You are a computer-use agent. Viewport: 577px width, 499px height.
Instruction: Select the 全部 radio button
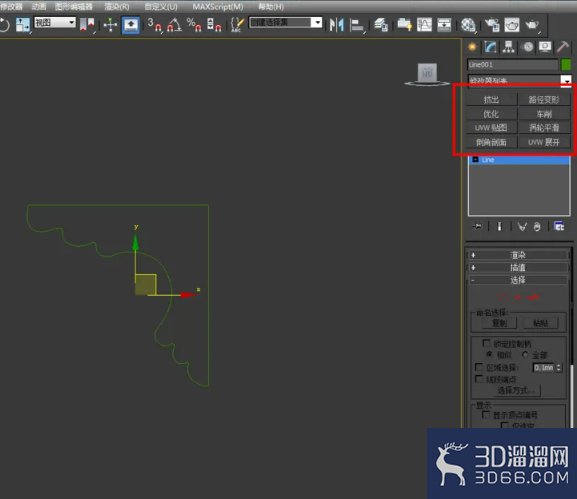pos(525,354)
